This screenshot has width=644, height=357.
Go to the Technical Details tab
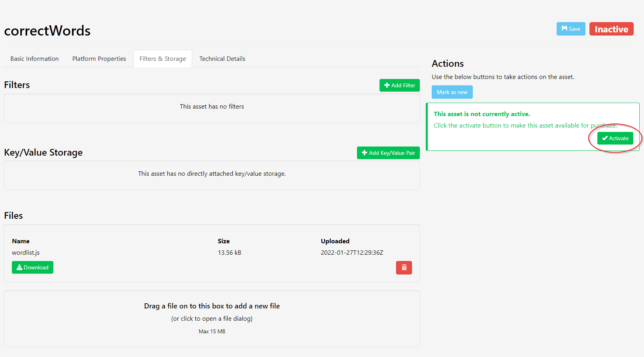click(222, 59)
